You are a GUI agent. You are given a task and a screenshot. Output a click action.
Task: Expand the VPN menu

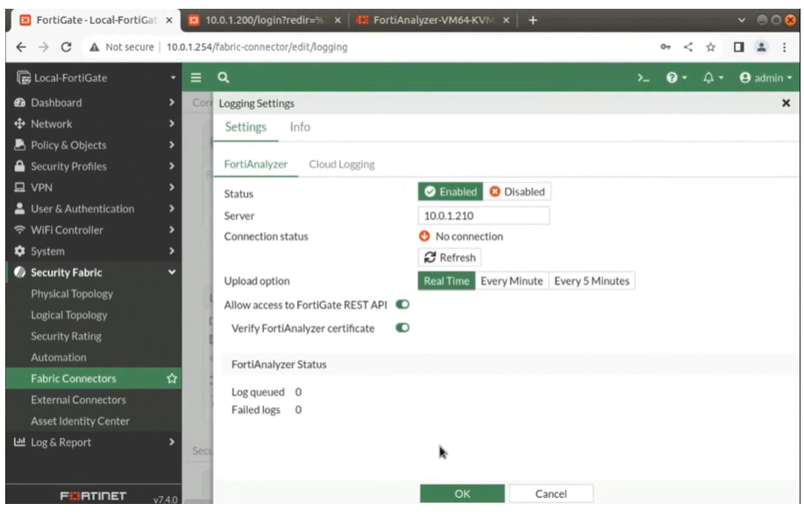pos(93,188)
